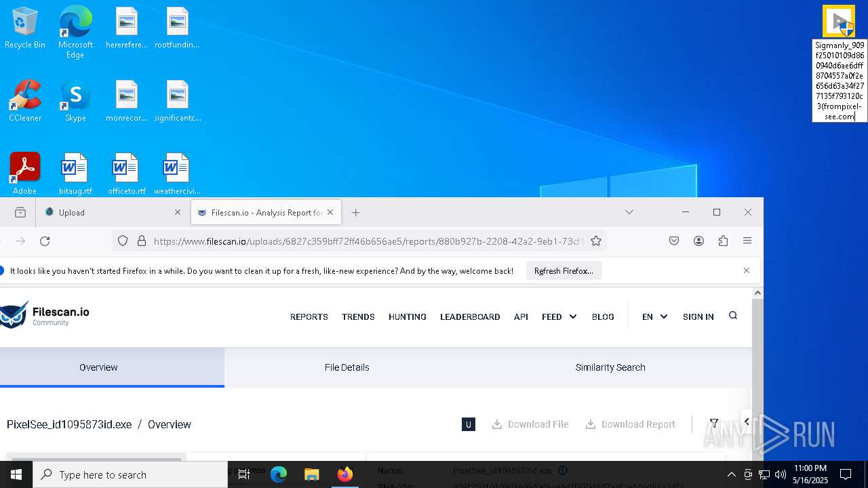The height and width of the screenshot is (488, 868).
Task: Select the Sigmanly executable desktop icon
Action: (839, 21)
